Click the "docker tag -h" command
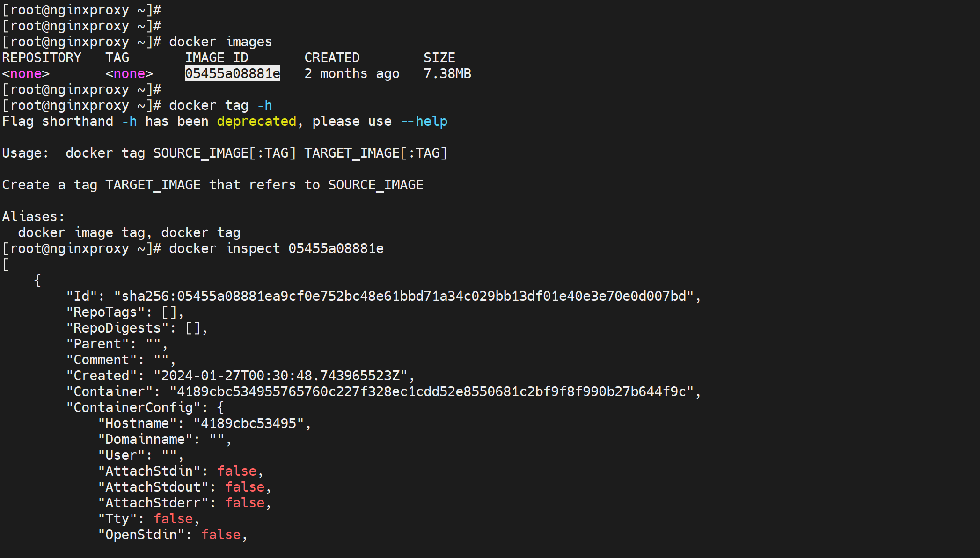The image size is (980, 558). [220, 105]
